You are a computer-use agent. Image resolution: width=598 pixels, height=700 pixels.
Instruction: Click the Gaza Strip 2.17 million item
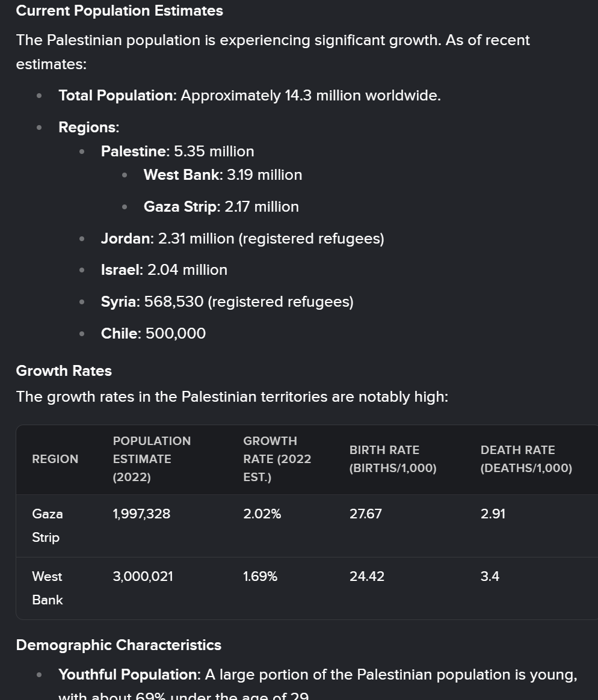(x=221, y=207)
